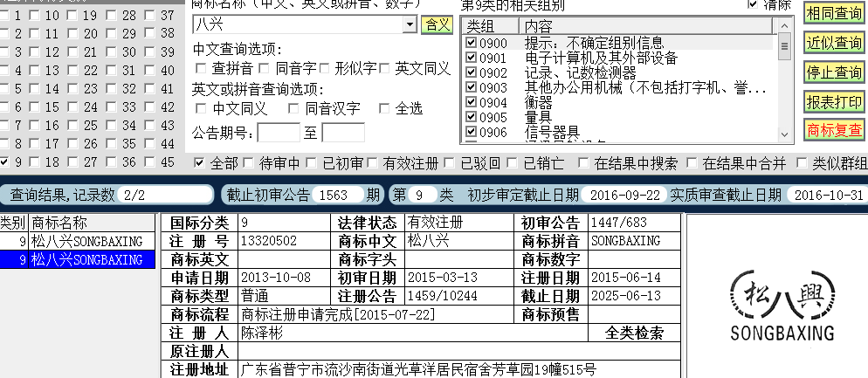Uncheck group 0905 量具
The image size is (868, 378).
click(x=471, y=117)
